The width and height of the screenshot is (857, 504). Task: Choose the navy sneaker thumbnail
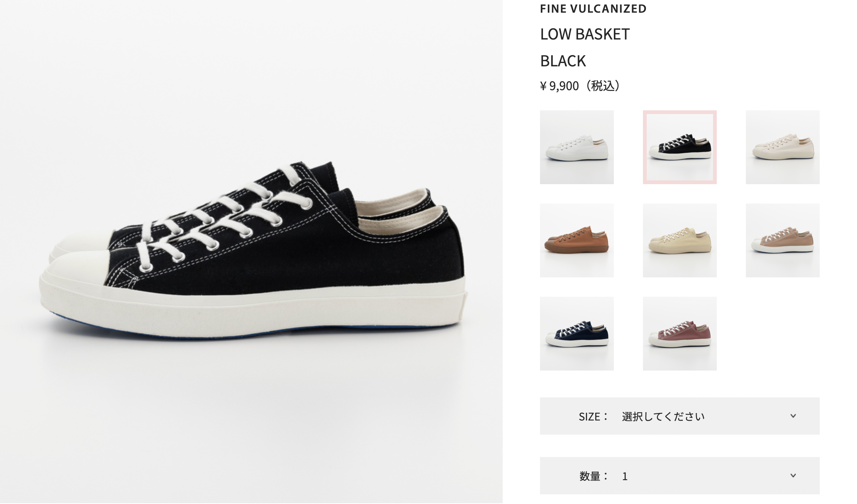pyautogui.click(x=577, y=334)
